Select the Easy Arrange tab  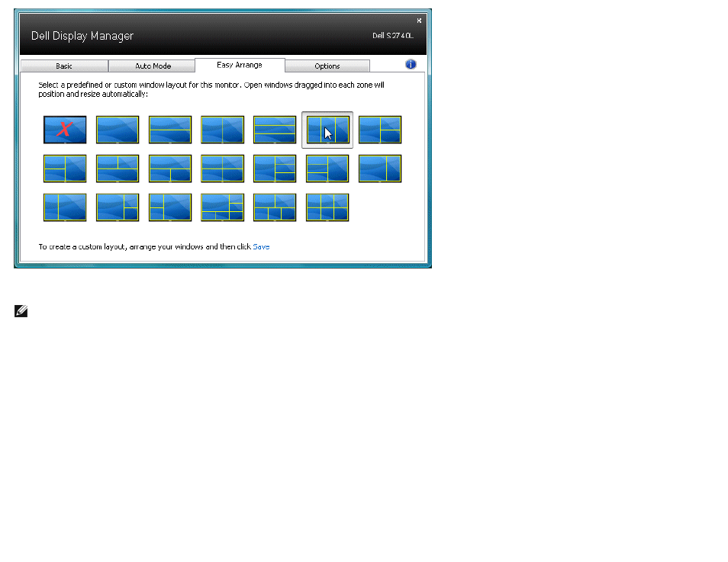240,65
